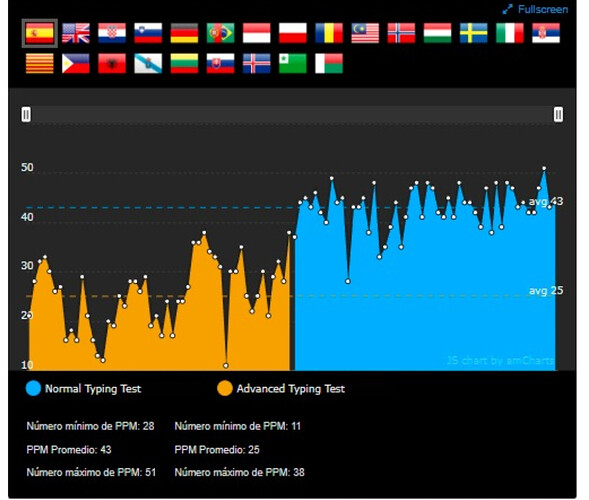This screenshot has height=500, width=589.
Task: Select the Indonesian flag
Action: [x=257, y=33]
